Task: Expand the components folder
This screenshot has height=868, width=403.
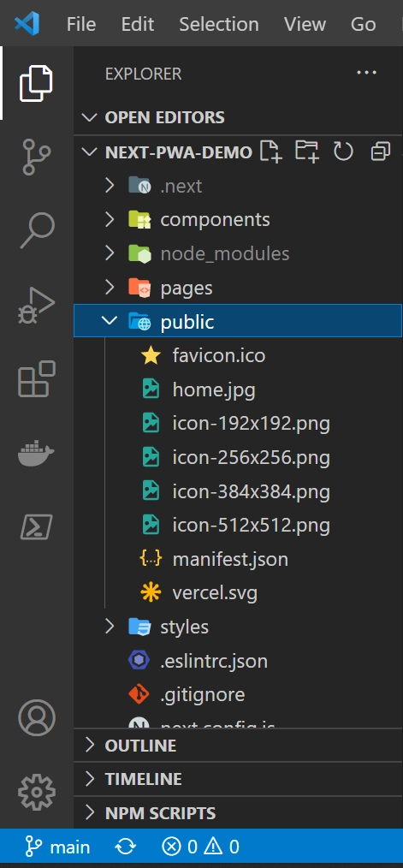Action: [x=238, y=220]
